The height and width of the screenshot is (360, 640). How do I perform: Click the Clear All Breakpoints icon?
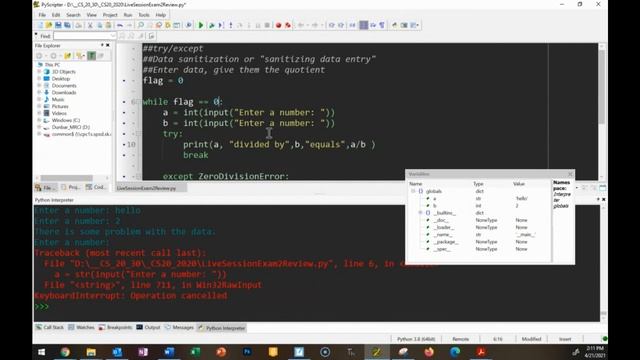[288, 25]
